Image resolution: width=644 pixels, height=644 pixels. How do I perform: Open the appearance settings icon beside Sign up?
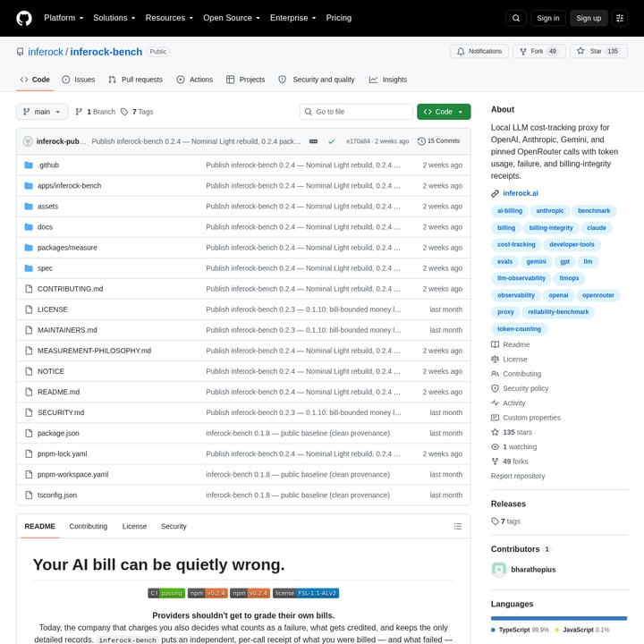[620, 18]
